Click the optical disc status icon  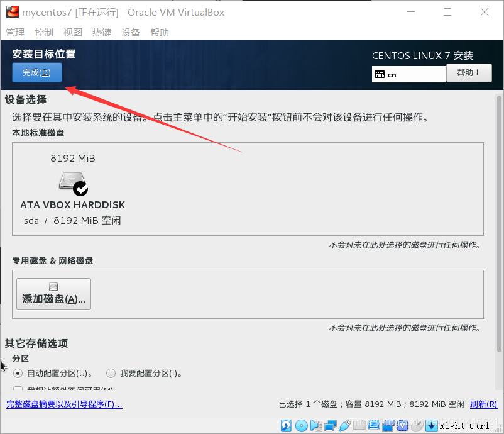tap(301, 426)
